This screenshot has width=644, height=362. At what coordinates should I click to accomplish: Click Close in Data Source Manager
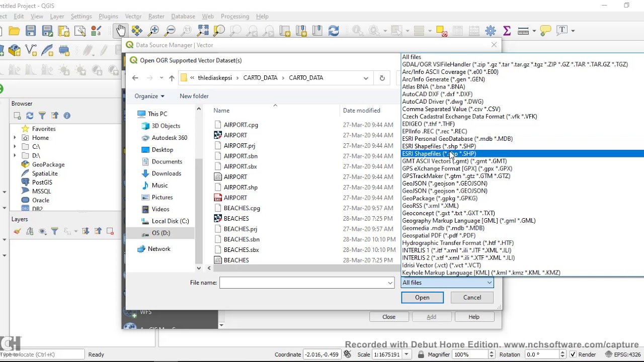click(389, 317)
